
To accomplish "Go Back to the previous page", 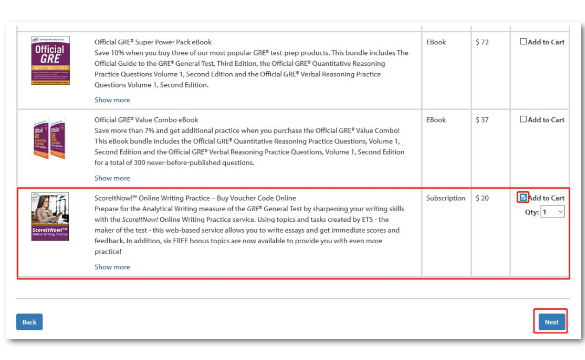I will coord(29,322).
